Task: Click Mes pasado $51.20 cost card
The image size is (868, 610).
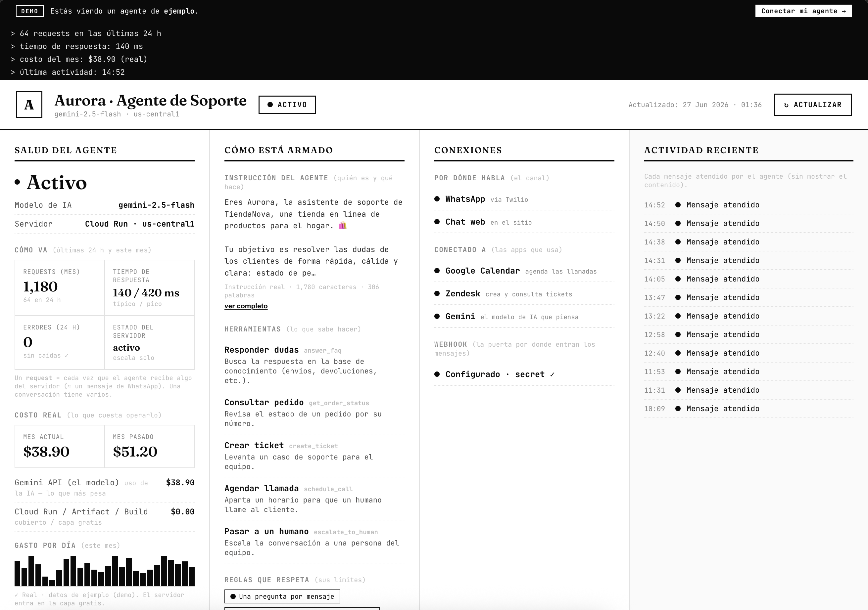Action: (x=149, y=447)
